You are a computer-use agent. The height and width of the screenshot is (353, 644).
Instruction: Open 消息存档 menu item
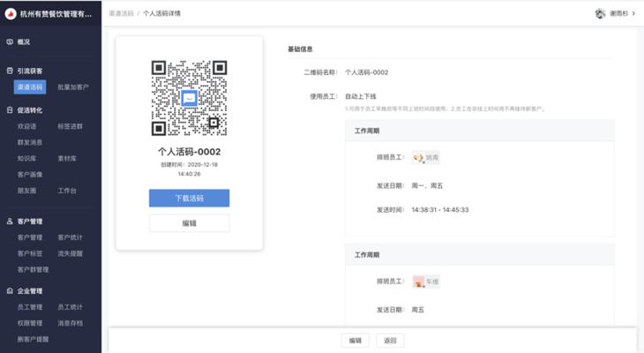70,323
